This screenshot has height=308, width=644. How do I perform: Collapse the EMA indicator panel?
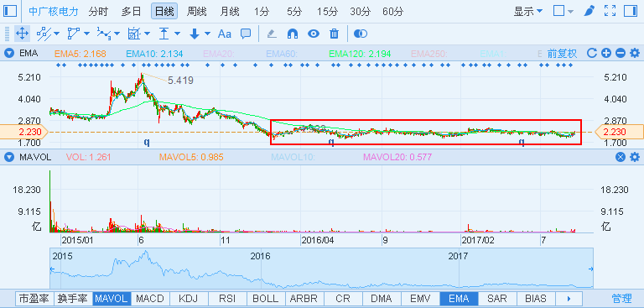(x=8, y=53)
